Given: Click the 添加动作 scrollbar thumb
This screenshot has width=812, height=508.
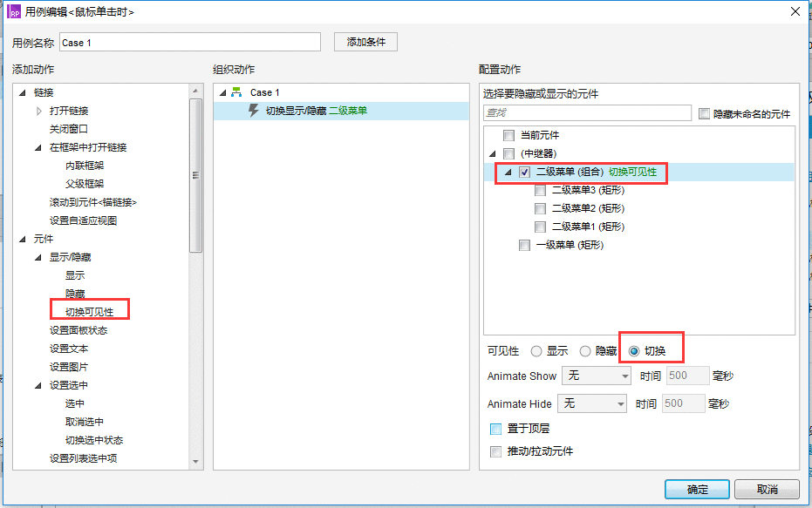Looking at the screenshot, I should 195,175.
